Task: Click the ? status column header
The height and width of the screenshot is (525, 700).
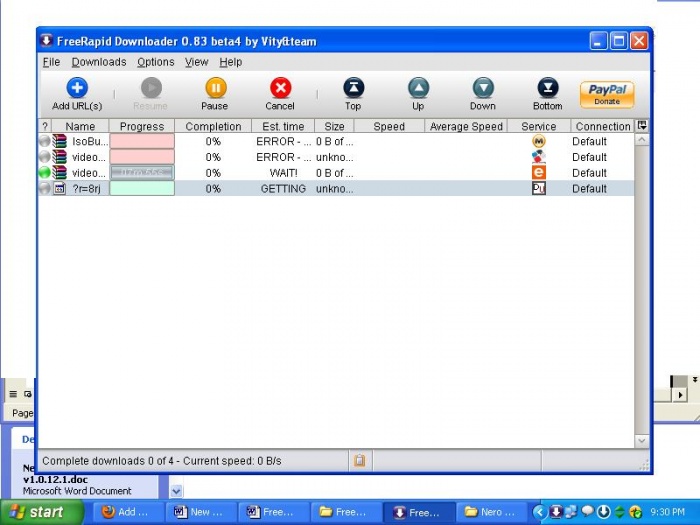Action: 45,126
